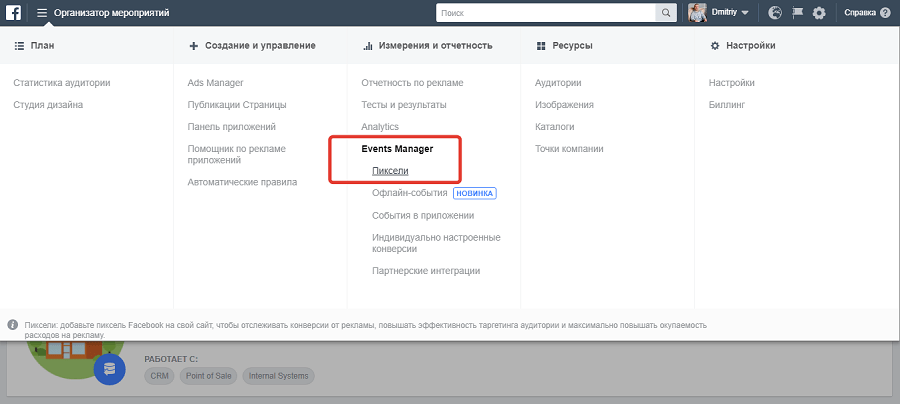Open Точки компании
This screenshot has height=404, width=900.
[569, 149]
